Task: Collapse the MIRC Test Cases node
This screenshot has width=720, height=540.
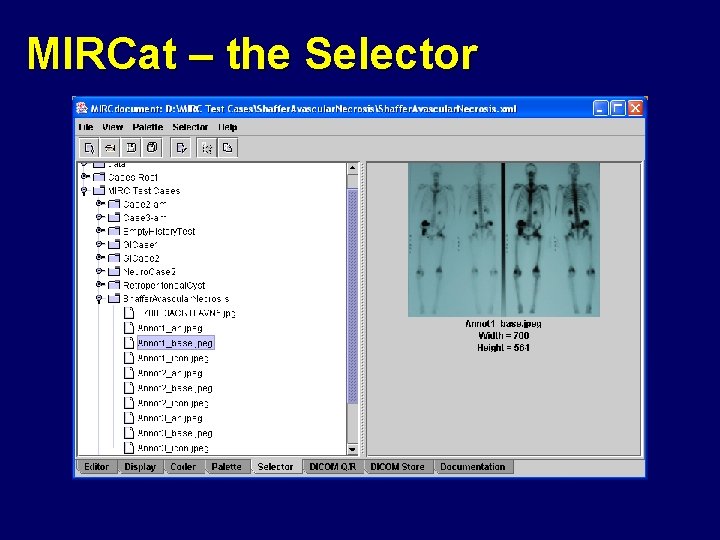Action: pos(84,191)
